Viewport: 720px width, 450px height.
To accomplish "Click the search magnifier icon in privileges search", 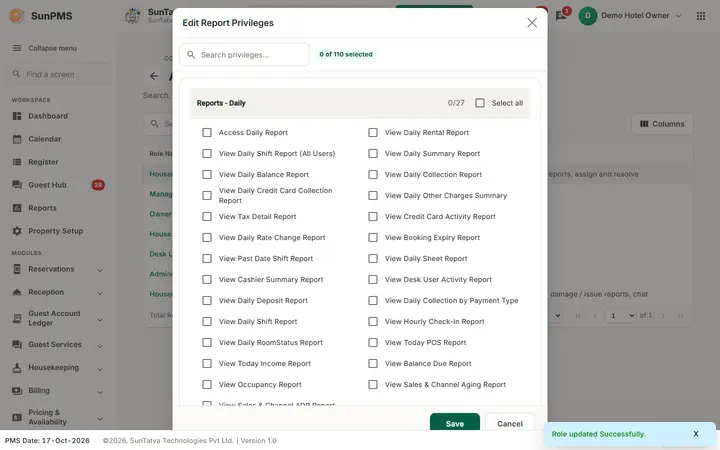I will pyautogui.click(x=191, y=55).
